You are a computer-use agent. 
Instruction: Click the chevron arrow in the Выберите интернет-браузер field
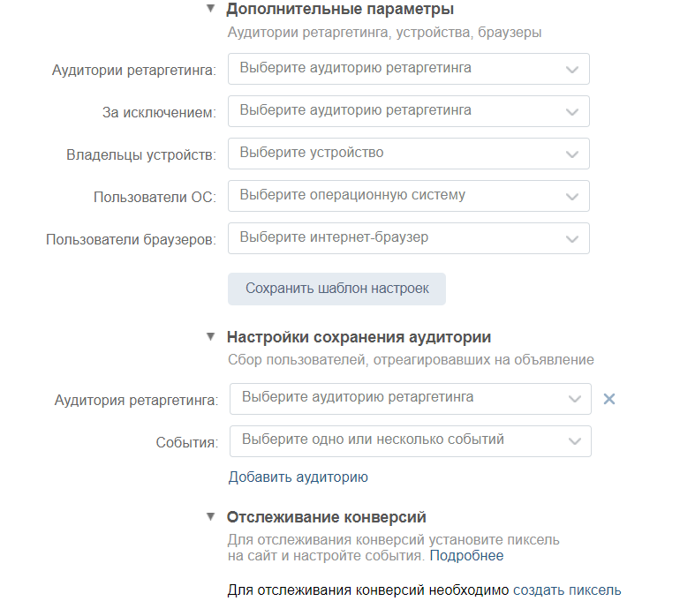click(572, 239)
